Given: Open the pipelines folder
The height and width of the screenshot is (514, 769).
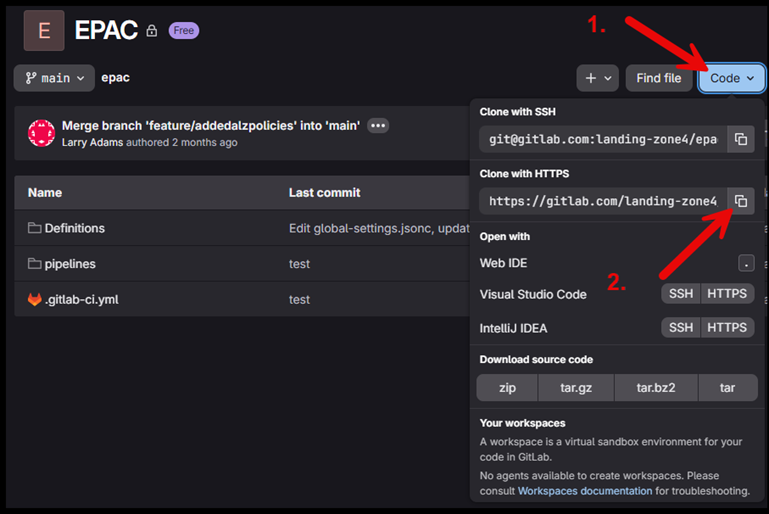Looking at the screenshot, I should [70, 264].
